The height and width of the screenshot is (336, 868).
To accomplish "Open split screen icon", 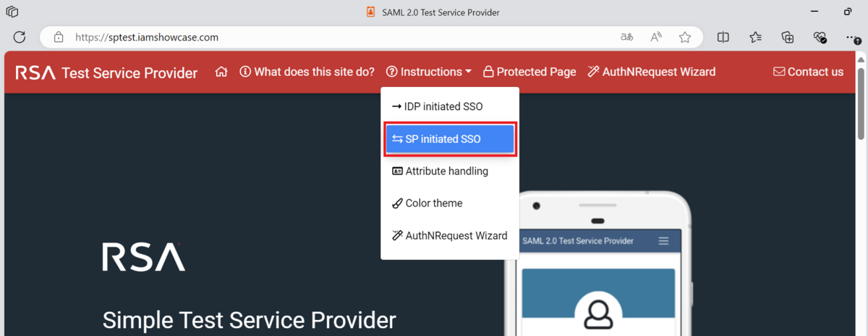I will [723, 37].
